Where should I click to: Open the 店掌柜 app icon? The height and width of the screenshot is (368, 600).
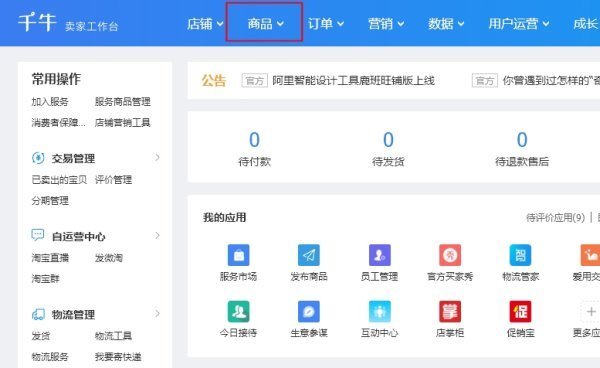(450, 311)
